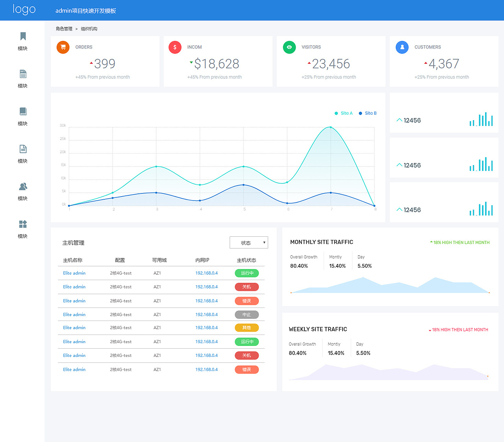Click the green VISITORS eye icon

[x=289, y=47]
